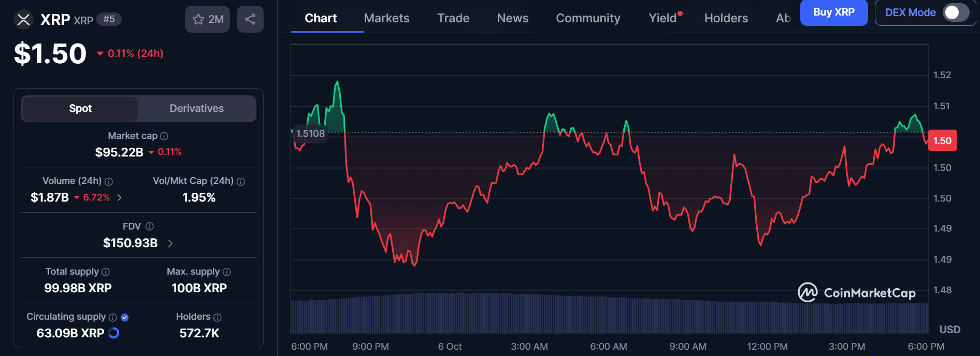Click the $1.87B volume value
980x356 pixels.
pyautogui.click(x=50, y=197)
